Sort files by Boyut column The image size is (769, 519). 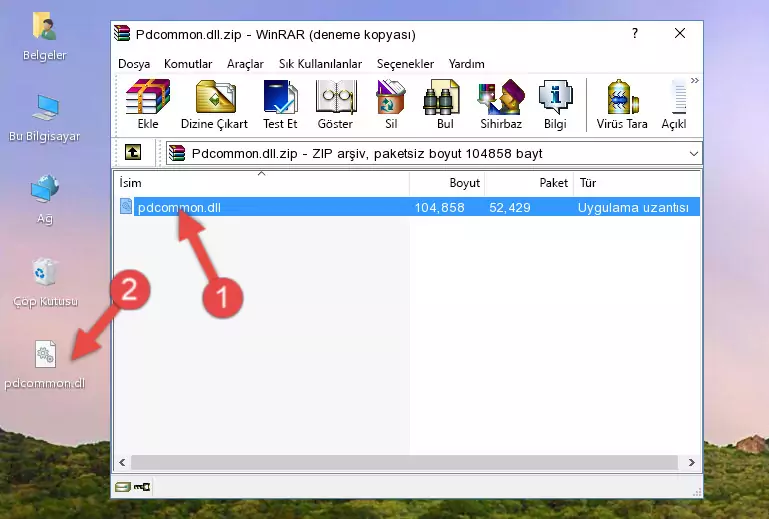click(x=447, y=182)
